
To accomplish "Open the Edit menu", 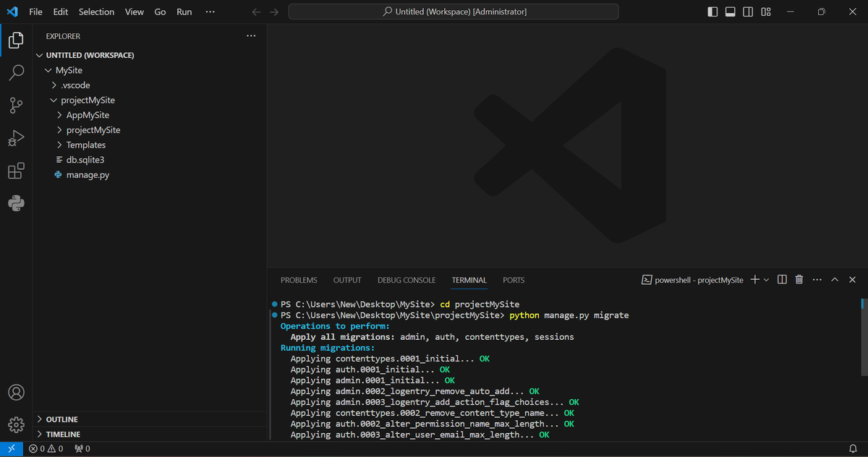I will tap(61, 12).
